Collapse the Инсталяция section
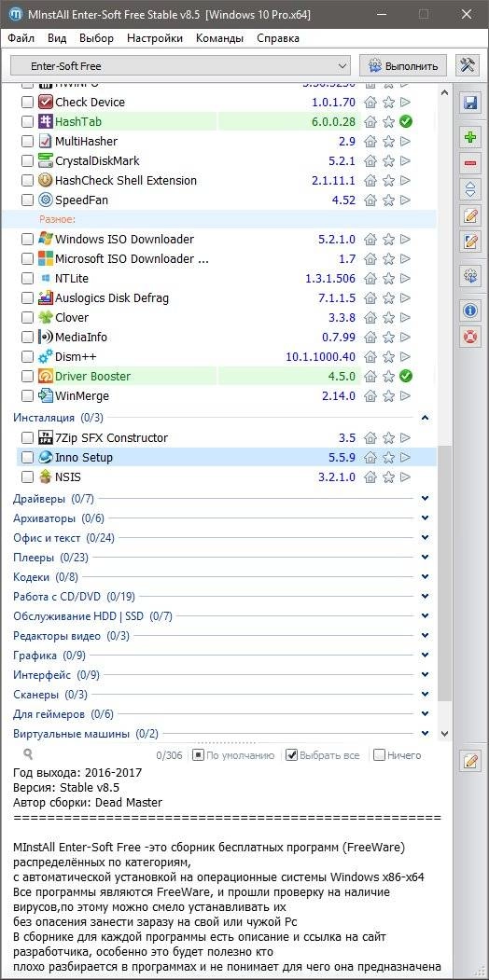The height and width of the screenshot is (980, 489). pos(426,417)
